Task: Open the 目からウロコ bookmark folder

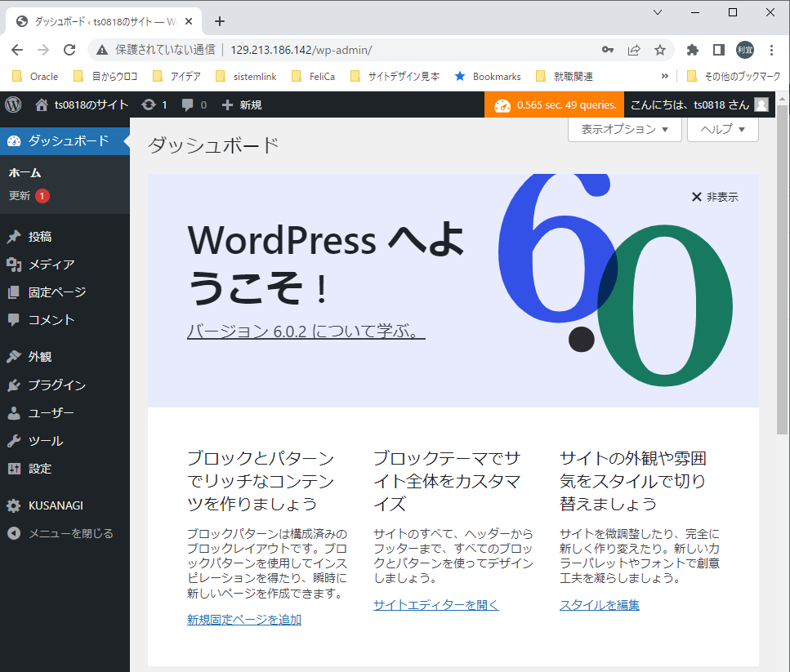Action: [x=105, y=76]
